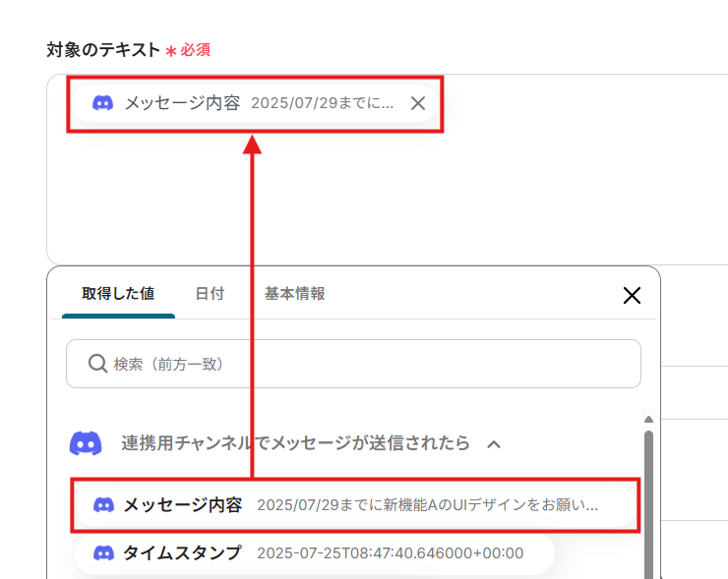Click the Discord logo beside 連携用チャンネル heading
Viewport: 728px width, 579px height.
point(86,443)
